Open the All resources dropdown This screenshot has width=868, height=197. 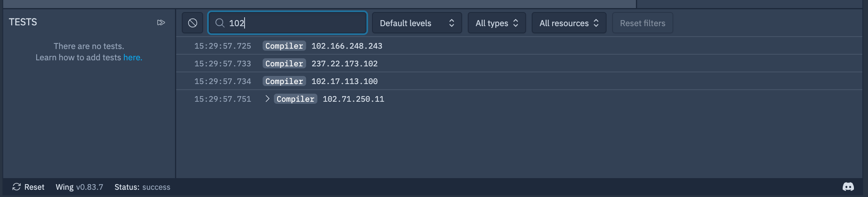click(x=569, y=23)
